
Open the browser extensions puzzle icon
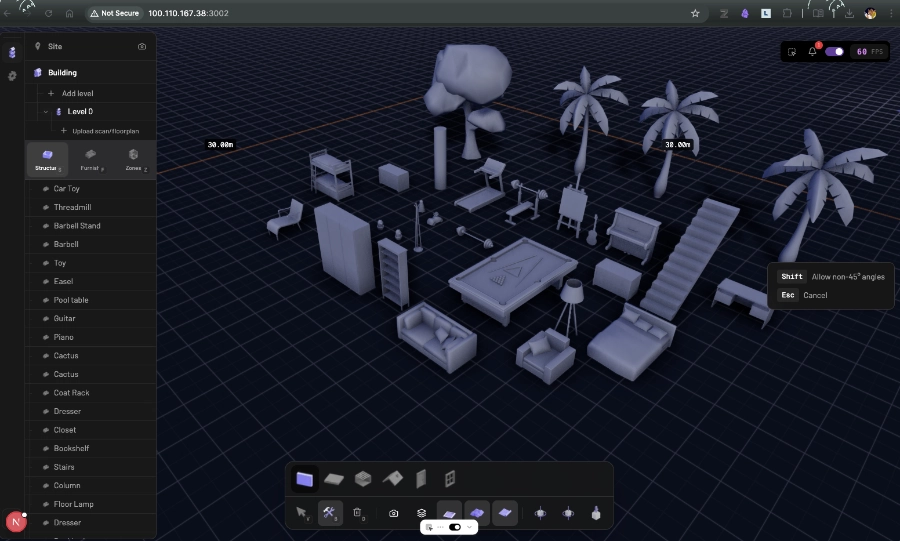(787, 13)
